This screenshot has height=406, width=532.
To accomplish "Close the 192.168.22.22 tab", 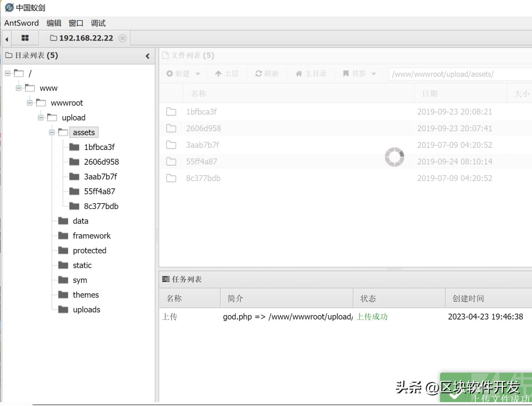I will tap(122, 38).
